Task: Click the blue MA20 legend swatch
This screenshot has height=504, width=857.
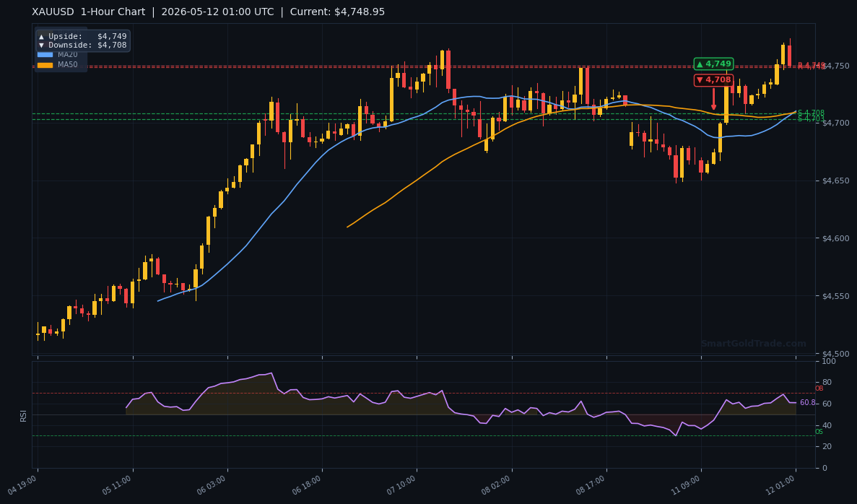Action: click(x=45, y=55)
